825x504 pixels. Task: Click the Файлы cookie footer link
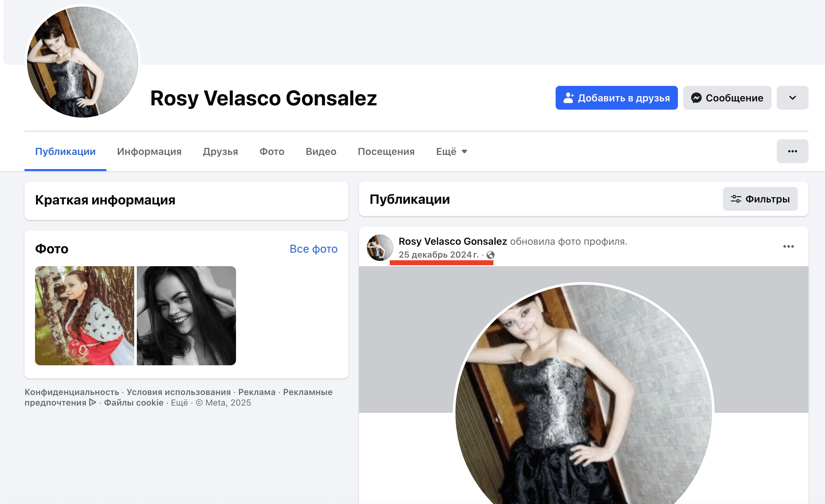pos(134,403)
